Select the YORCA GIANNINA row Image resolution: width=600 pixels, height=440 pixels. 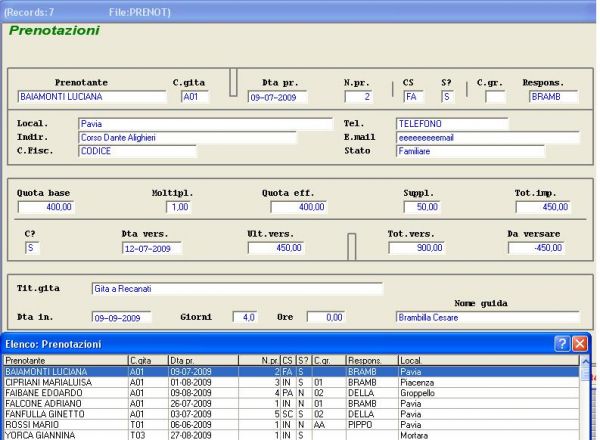(x=291, y=435)
